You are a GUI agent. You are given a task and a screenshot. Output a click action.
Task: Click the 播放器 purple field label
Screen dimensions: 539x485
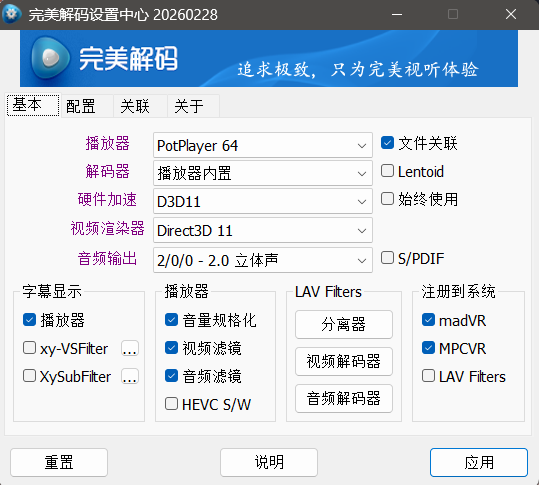point(108,144)
